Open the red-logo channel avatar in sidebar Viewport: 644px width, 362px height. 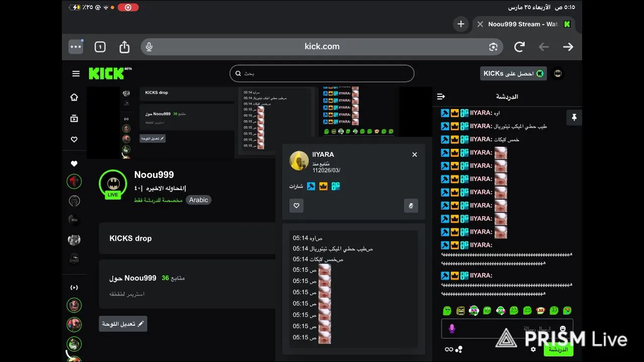(74, 181)
